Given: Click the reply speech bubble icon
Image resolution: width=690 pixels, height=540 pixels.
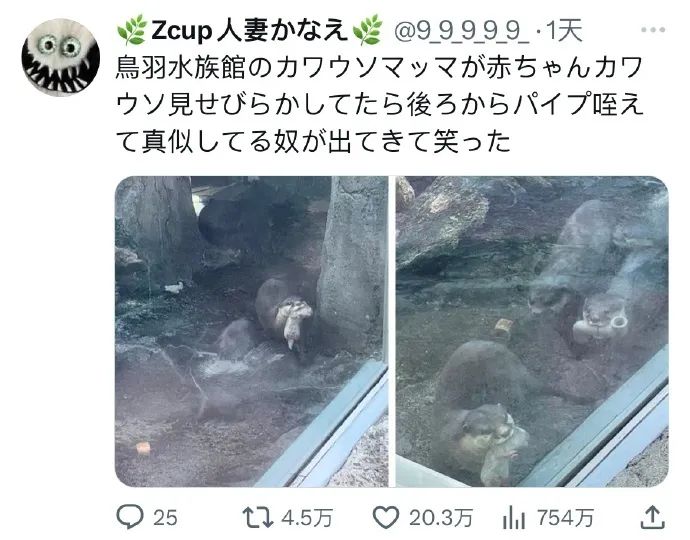Looking at the screenshot, I should click(130, 517).
